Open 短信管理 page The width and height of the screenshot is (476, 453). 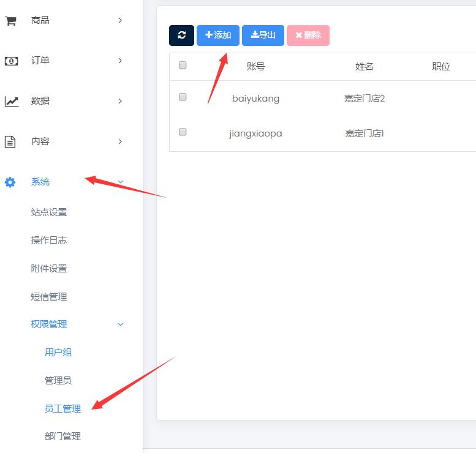49,296
